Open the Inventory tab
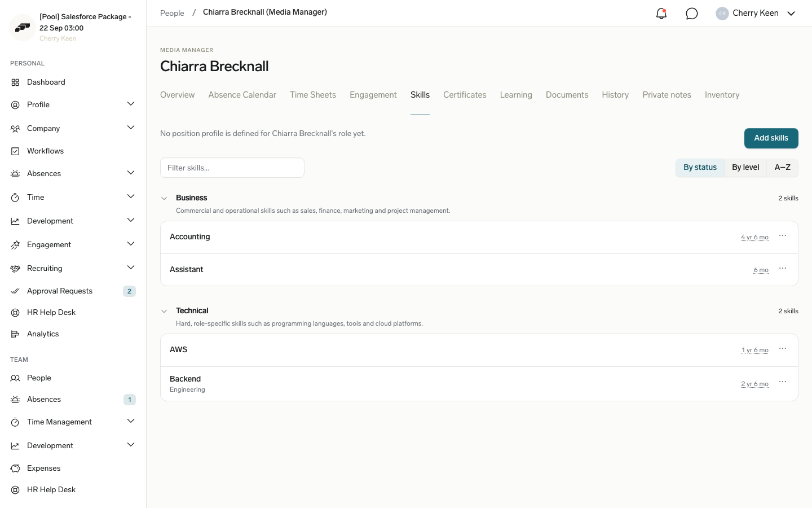The width and height of the screenshot is (812, 508). (722, 95)
